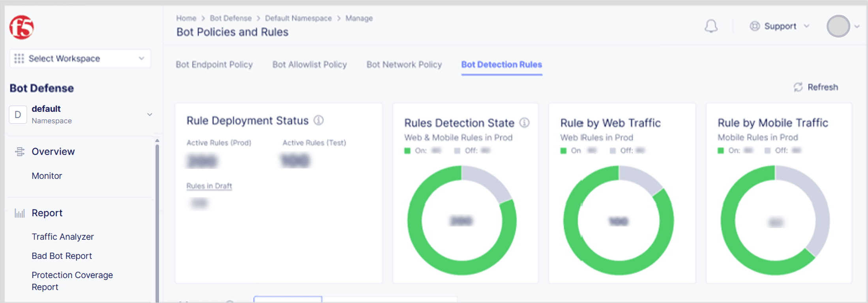Switch to Bot Allowlist Policy tab
This screenshot has height=303, width=868.
click(309, 65)
